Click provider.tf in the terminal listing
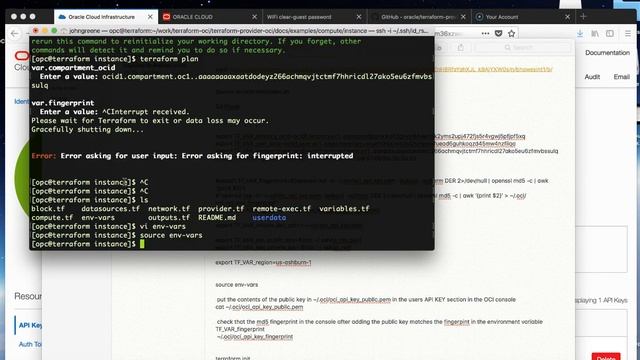This screenshot has width=640, height=360. 221,209
